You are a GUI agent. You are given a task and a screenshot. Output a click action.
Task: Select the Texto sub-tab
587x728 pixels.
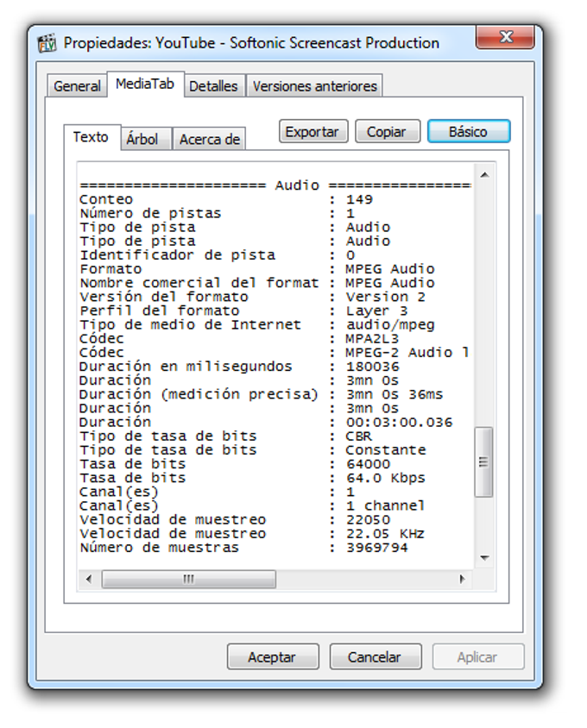[x=92, y=137]
